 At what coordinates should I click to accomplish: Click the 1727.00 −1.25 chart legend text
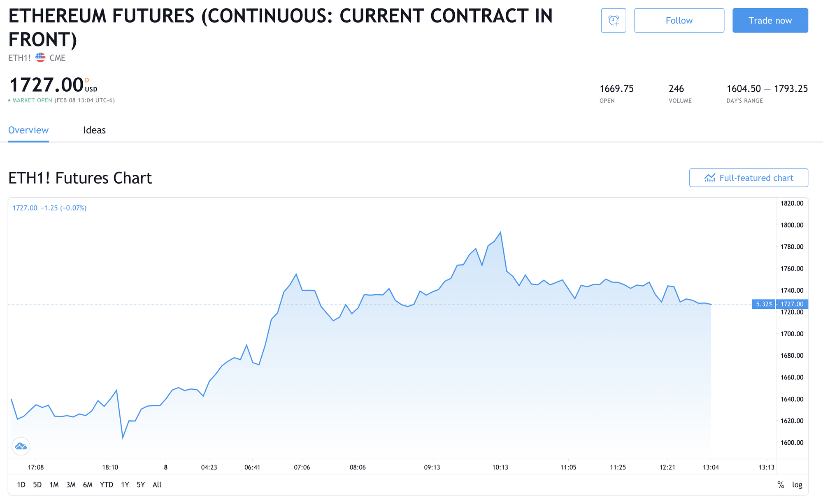49,208
